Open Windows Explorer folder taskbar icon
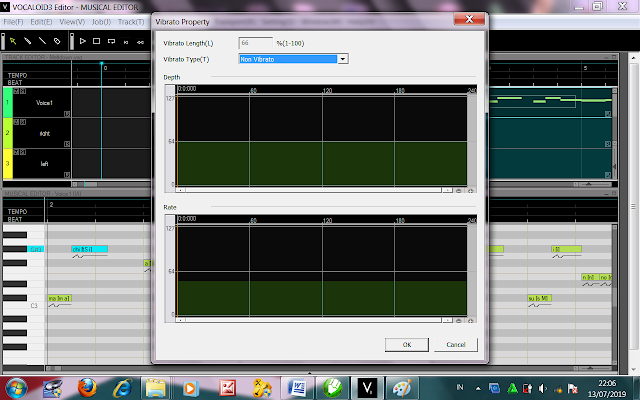This screenshot has height=400, width=640. click(x=156, y=388)
